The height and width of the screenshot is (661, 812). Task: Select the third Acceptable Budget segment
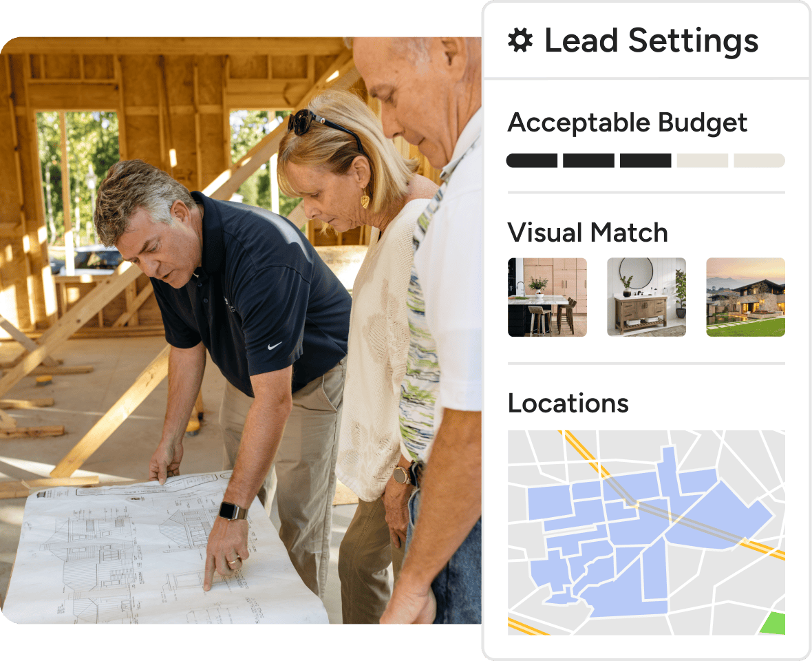(645, 160)
